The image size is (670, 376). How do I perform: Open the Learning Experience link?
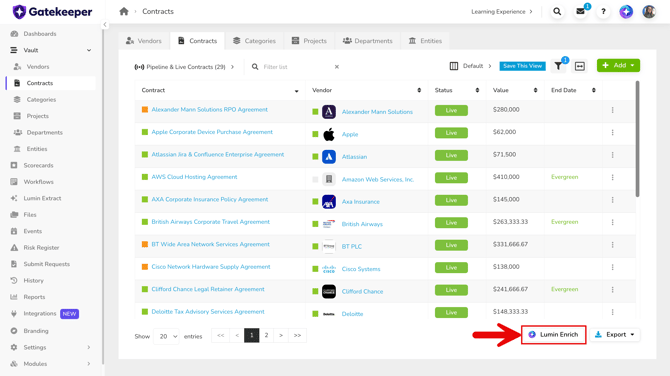click(502, 12)
